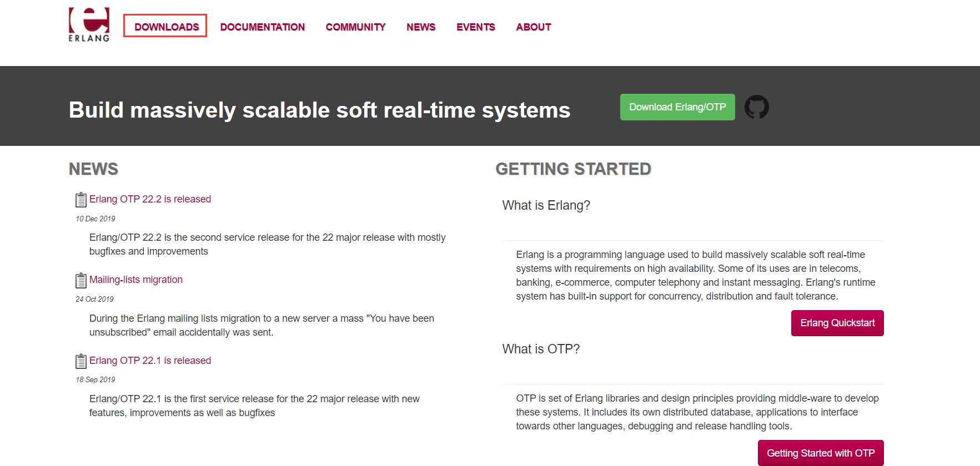Click clipboard icon beside Mailing-lists migration
980x466 pixels.
81,280
